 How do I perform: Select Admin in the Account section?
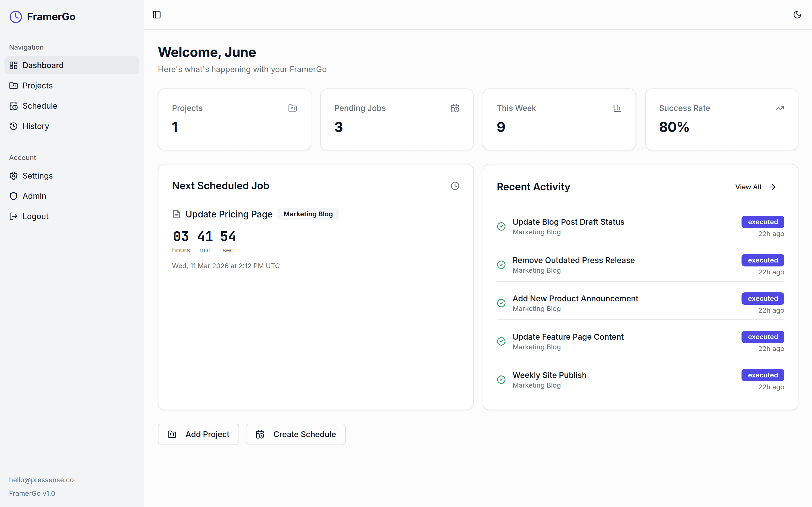34,196
